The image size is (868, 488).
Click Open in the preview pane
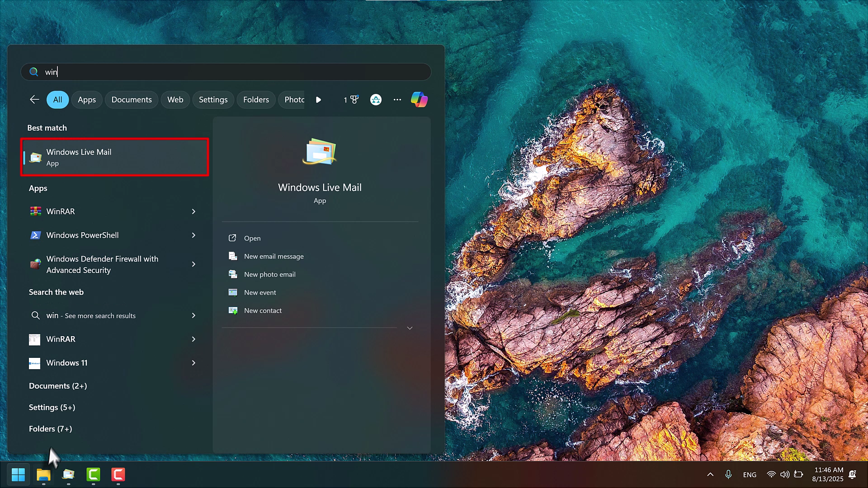252,238
